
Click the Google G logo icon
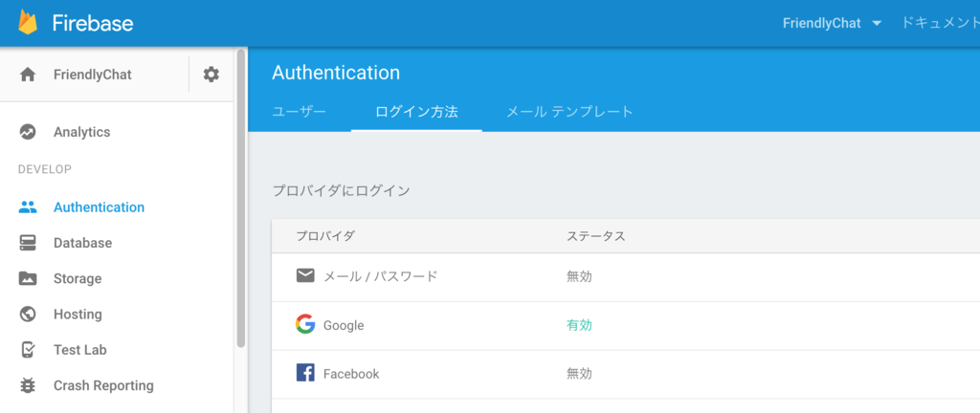point(305,324)
